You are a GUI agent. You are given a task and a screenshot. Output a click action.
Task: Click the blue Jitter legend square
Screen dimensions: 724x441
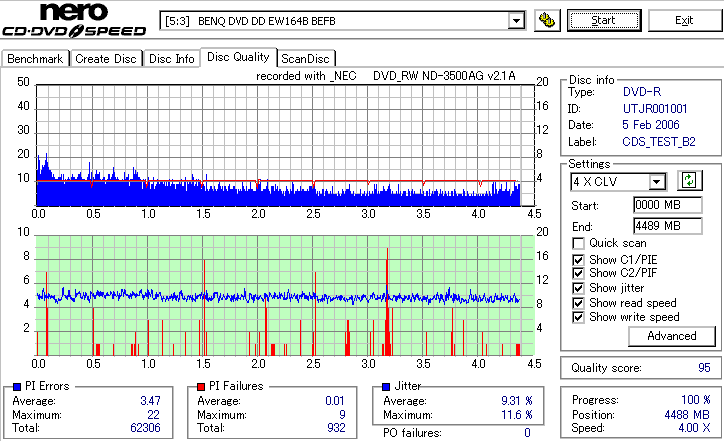click(386, 387)
